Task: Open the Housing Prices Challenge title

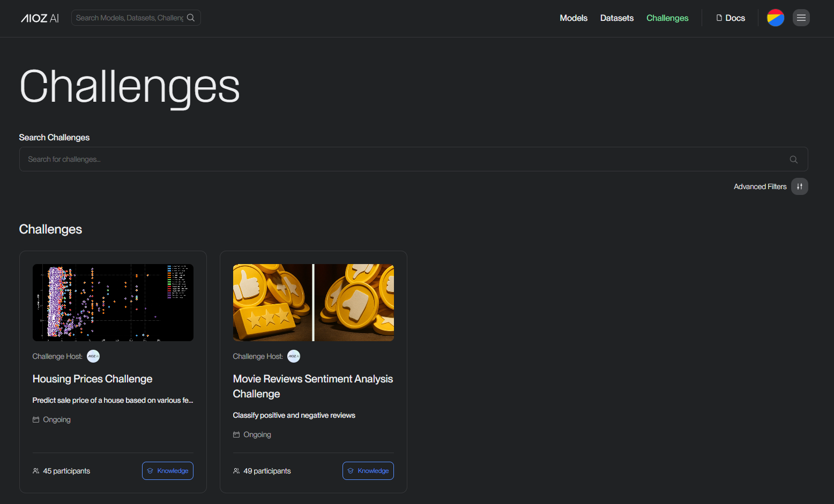Action: coord(92,379)
